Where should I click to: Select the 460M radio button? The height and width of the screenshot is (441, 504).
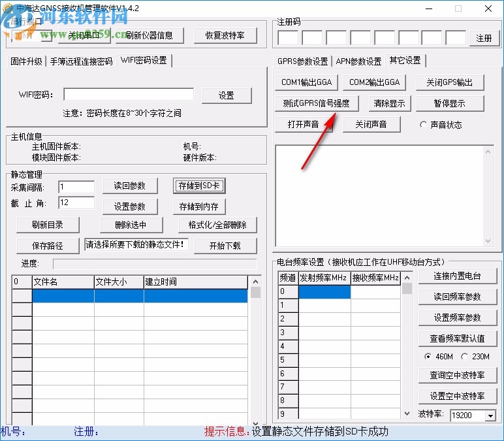(x=428, y=357)
